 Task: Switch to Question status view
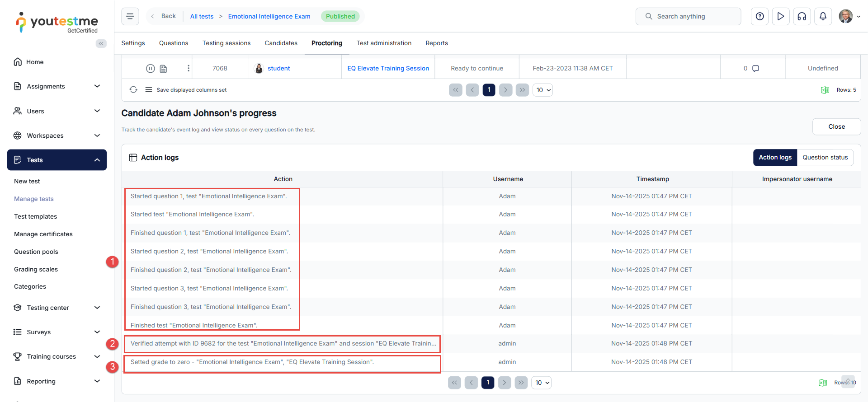click(825, 158)
